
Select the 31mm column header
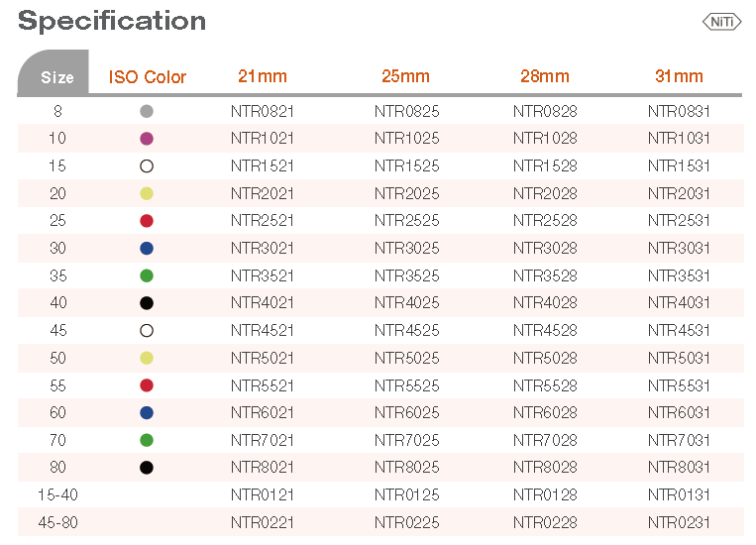coord(679,76)
